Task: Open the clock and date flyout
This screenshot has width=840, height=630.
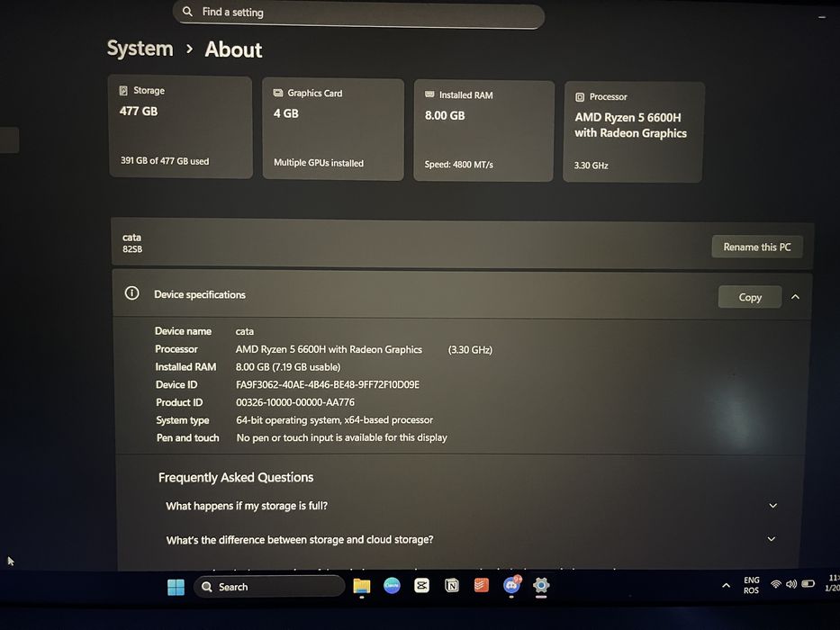Action: [832, 583]
